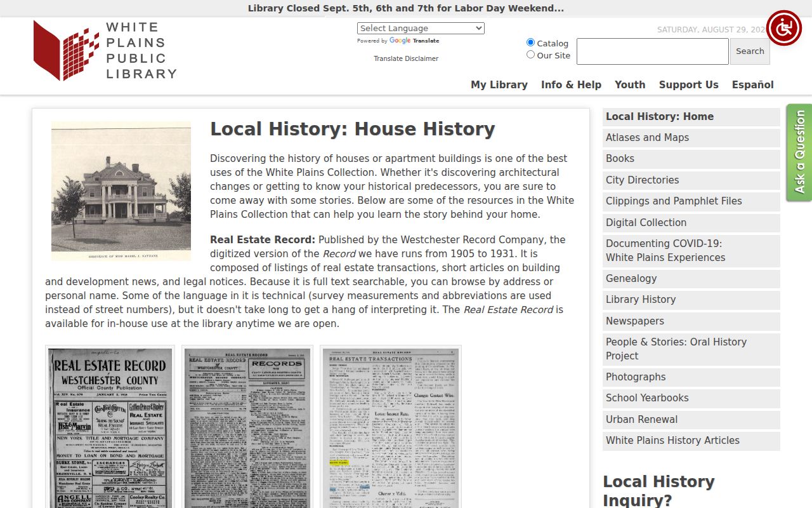Click the search text field
The width and height of the screenshot is (812, 508).
(652, 51)
